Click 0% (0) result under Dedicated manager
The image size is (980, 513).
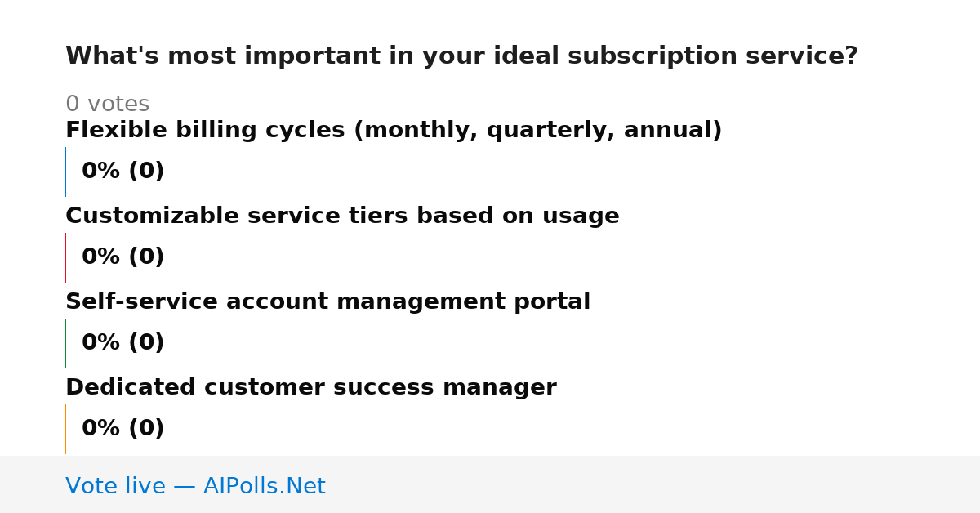tap(123, 429)
